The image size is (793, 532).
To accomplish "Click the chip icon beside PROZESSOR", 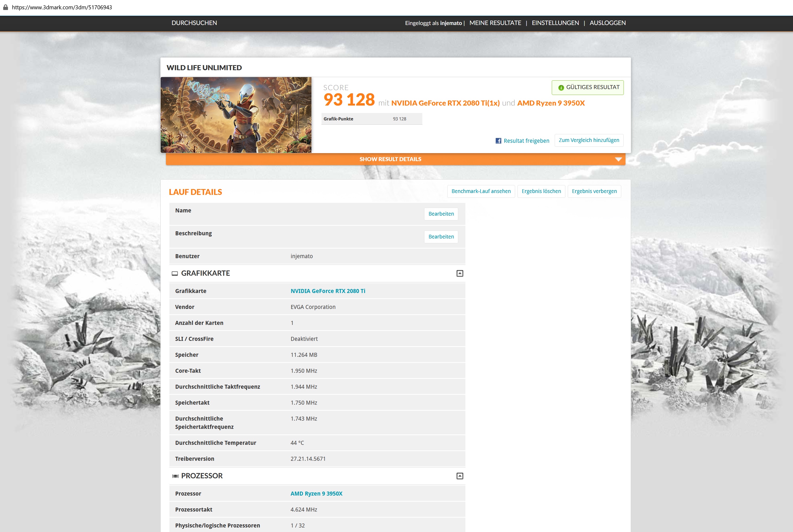I will [175, 476].
